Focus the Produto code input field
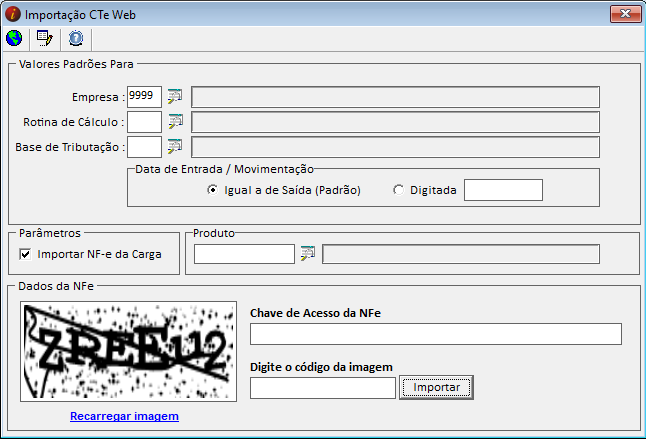 (x=244, y=254)
